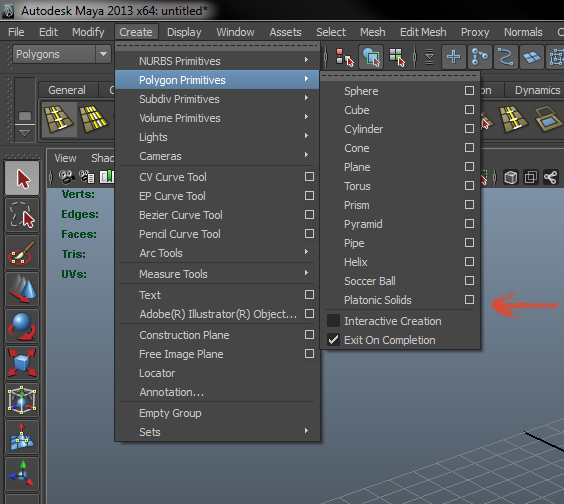
Task: Choose the Scale tool
Action: tap(22, 363)
